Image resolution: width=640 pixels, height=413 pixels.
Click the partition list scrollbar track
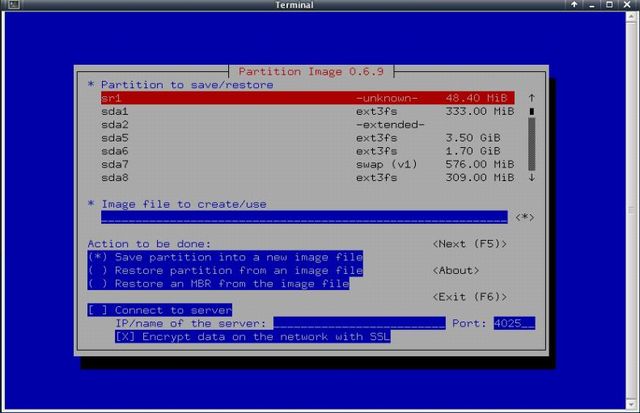click(x=531, y=144)
